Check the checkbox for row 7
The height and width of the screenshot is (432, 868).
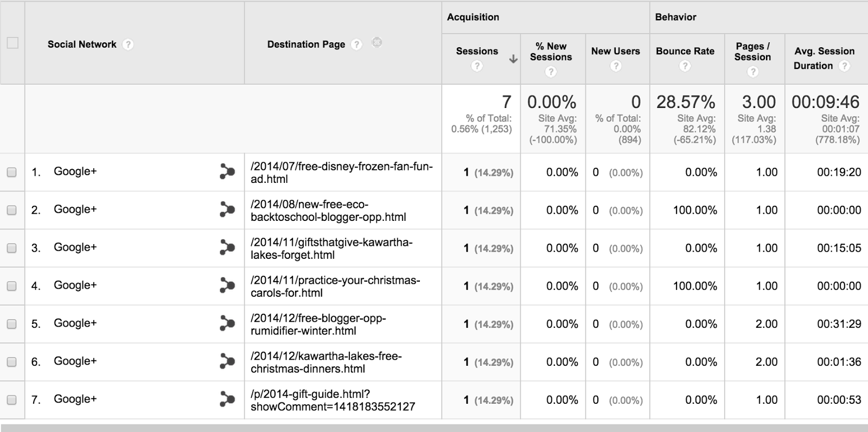[x=11, y=400]
